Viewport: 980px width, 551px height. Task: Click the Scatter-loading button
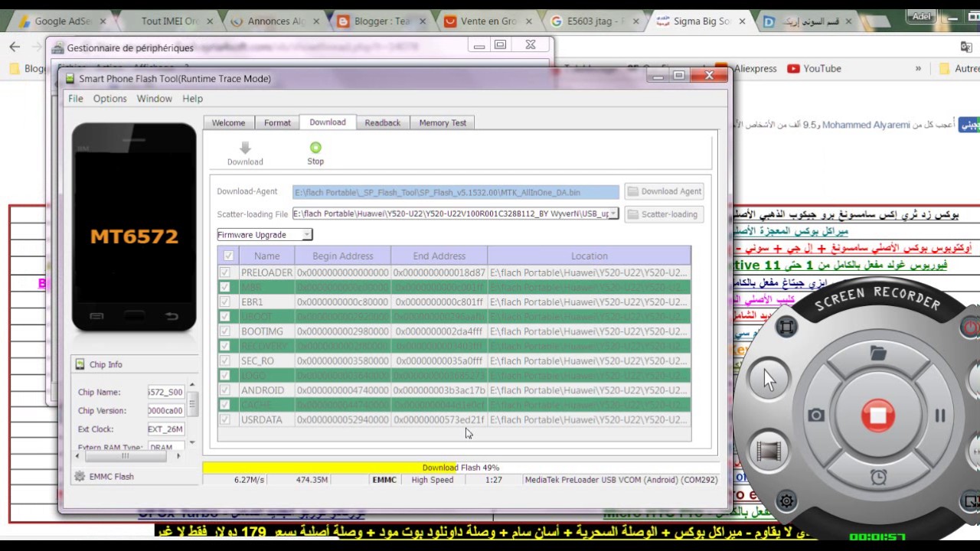[664, 214]
